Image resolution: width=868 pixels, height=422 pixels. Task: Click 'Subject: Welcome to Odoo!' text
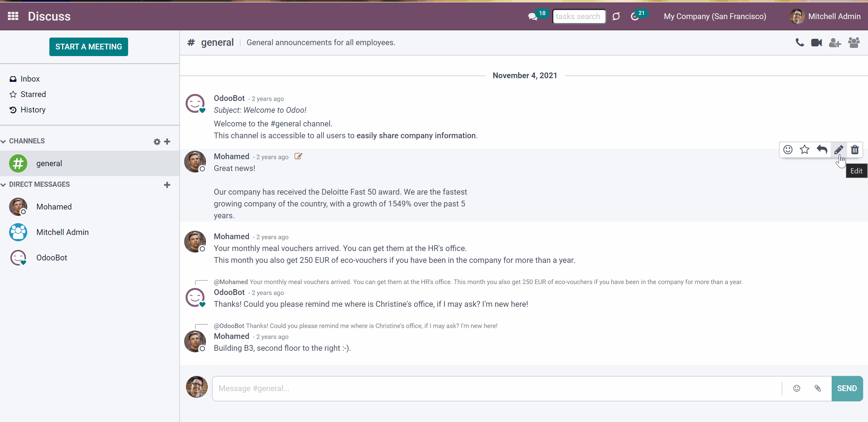[260, 110]
